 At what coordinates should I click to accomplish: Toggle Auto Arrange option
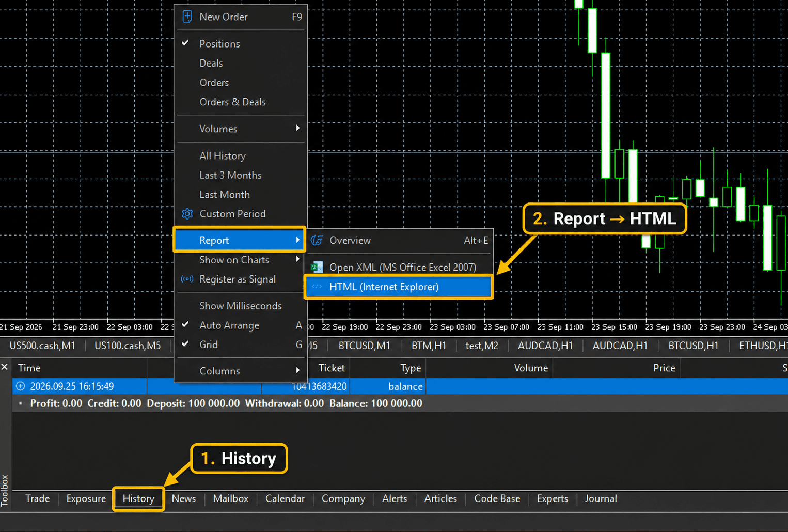(241, 325)
